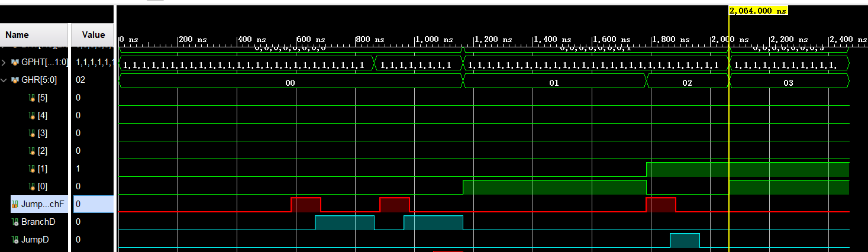Click the Name column header

[17, 35]
